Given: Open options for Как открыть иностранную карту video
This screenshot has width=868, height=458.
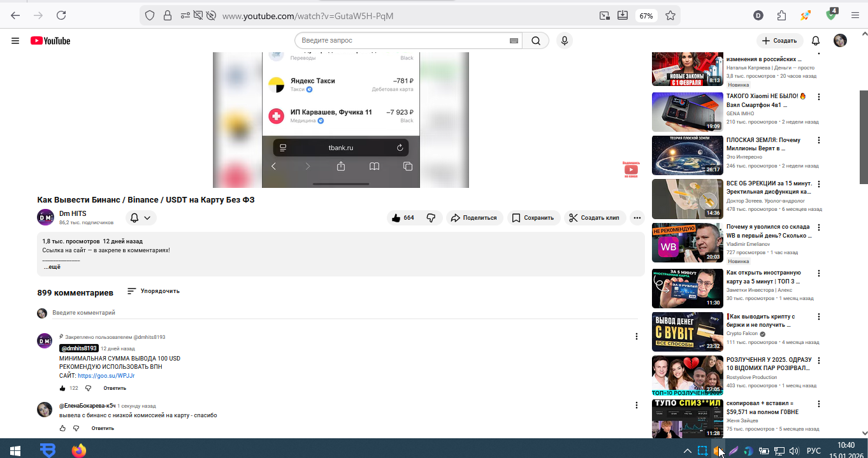Looking at the screenshot, I should 819,273.
